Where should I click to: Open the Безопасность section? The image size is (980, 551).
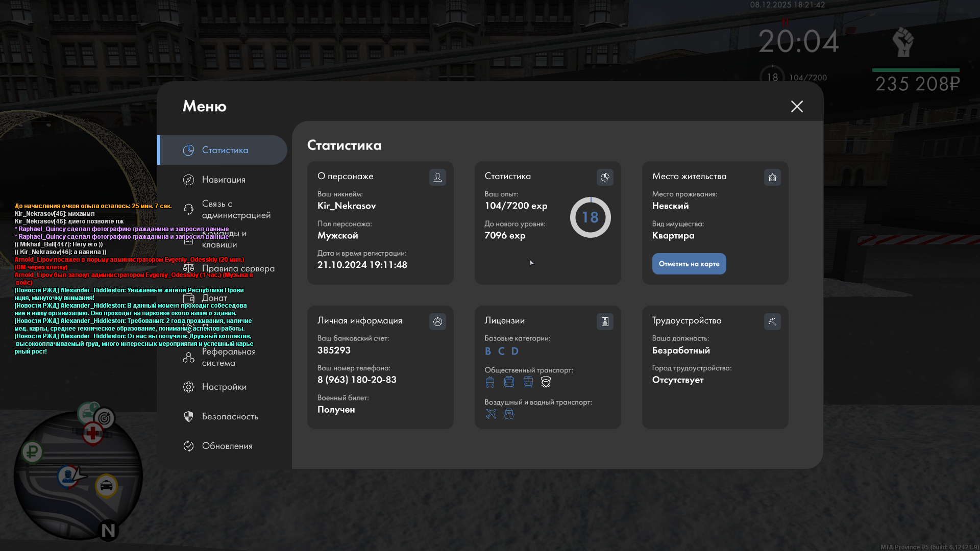coord(229,416)
